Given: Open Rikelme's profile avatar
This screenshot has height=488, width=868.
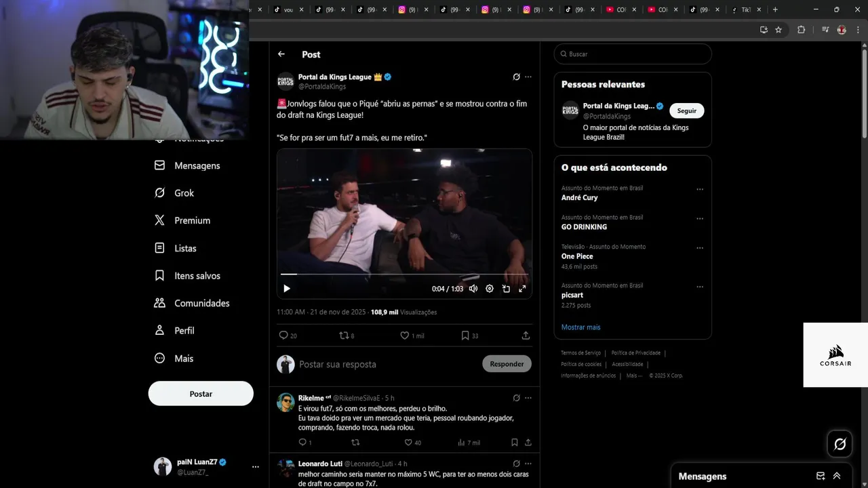Looking at the screenshot, I should 285,403.
